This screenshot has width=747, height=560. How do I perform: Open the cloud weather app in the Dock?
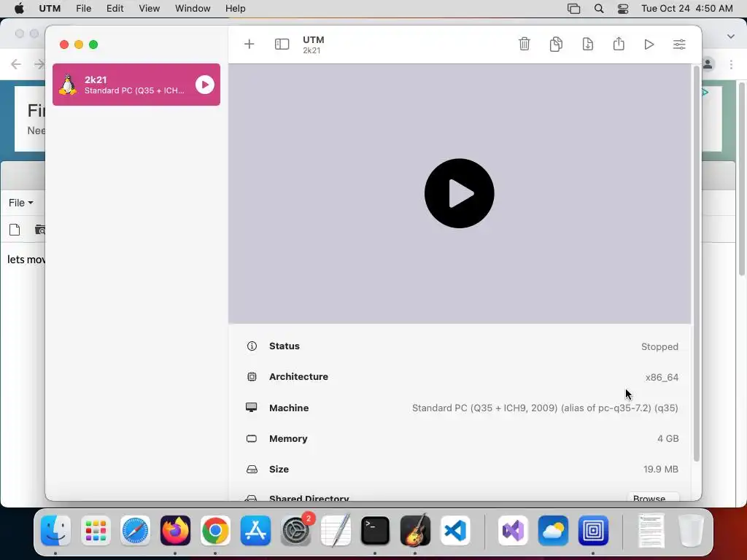click(553, 531)
